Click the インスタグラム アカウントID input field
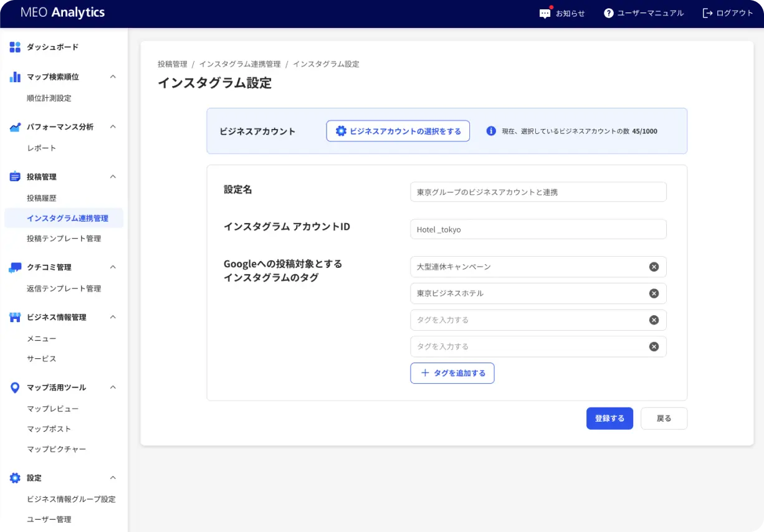This screenshot has height=532, width=764. (x=538, y=229)
